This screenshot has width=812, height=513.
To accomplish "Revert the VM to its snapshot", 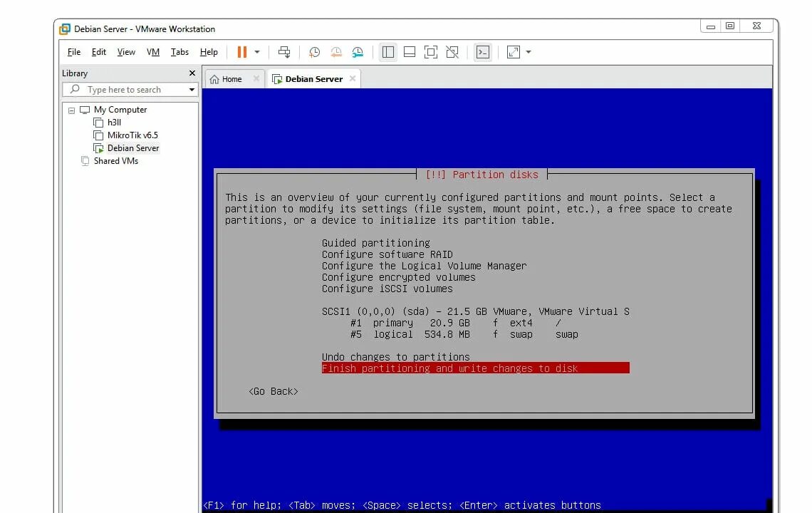I will click(335, 52).
